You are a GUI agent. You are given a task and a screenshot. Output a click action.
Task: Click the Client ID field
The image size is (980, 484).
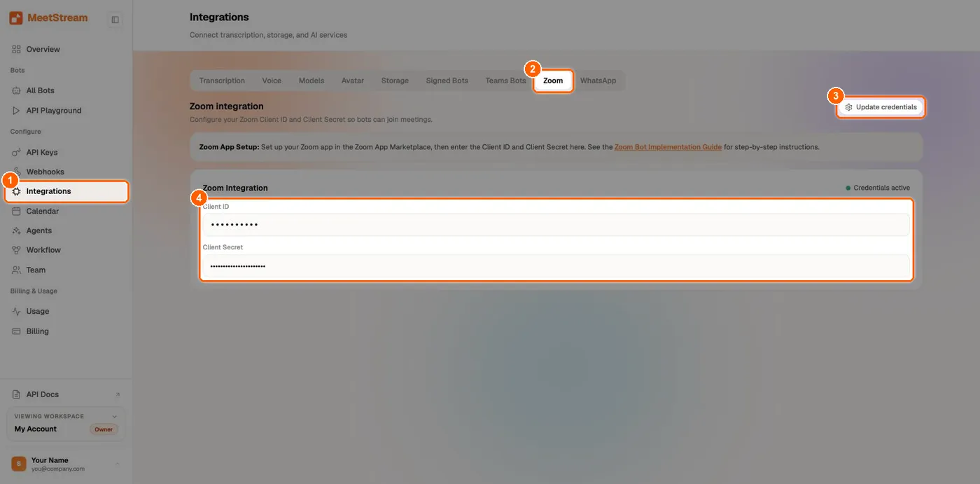coord(556,224)
